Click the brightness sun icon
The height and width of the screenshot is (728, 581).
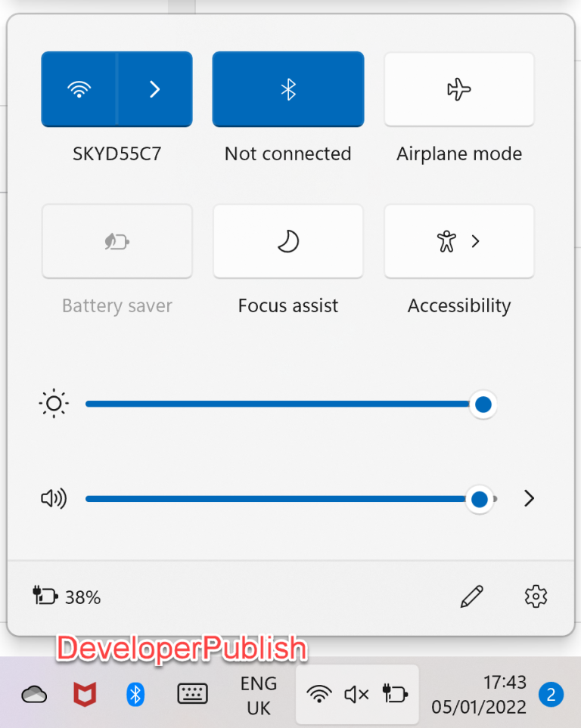click(53, 404)
